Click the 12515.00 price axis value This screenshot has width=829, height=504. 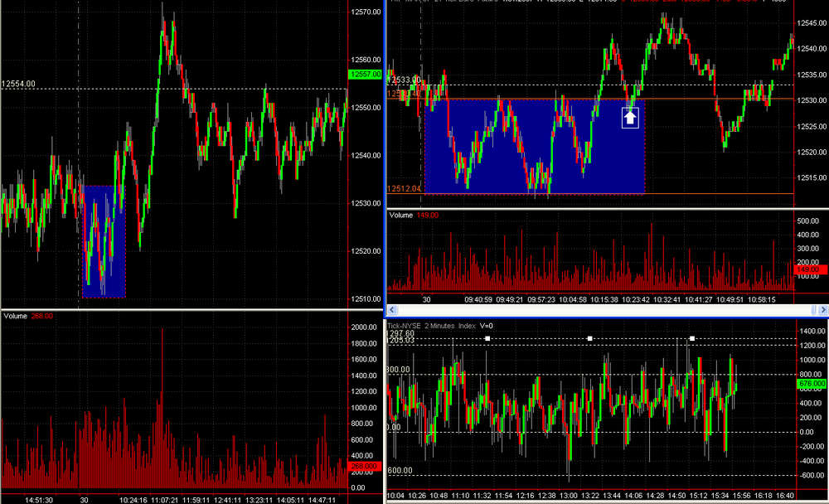tap(812, 178)
